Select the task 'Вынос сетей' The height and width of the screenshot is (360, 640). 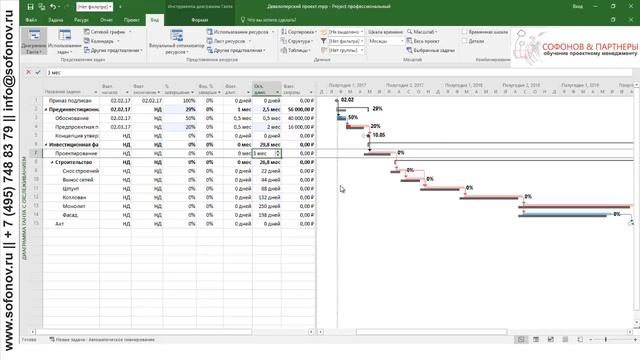78,180
